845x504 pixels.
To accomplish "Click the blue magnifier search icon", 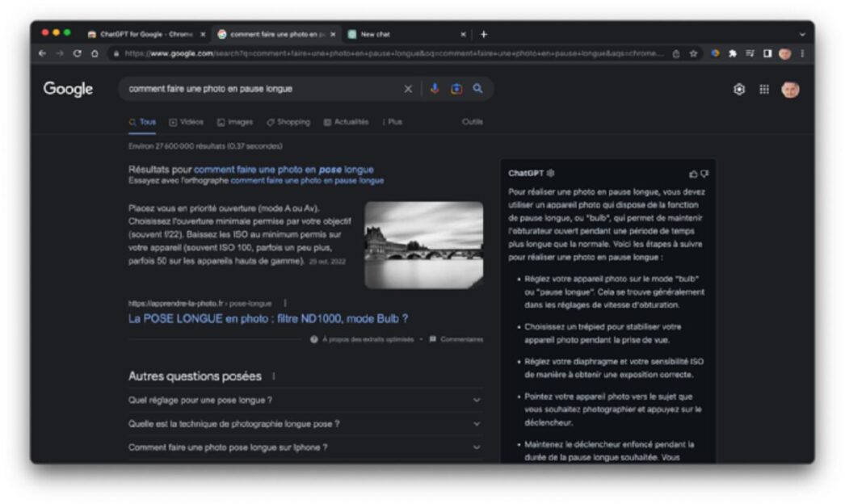I will point(477,89).
